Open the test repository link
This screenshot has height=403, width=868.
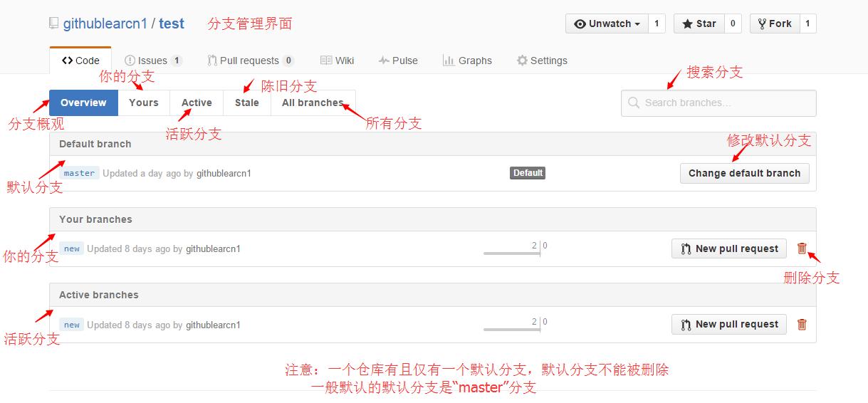point(172,23)
